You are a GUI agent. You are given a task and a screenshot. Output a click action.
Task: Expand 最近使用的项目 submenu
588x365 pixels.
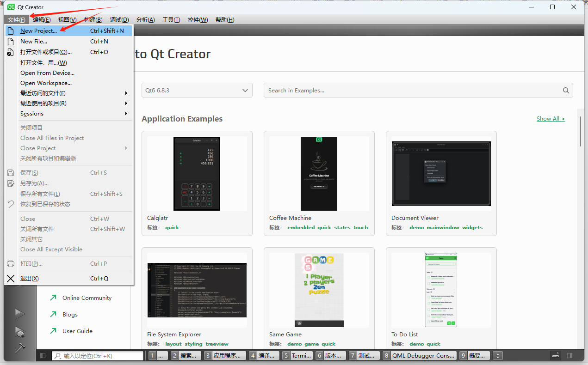(x=68, y=103)
